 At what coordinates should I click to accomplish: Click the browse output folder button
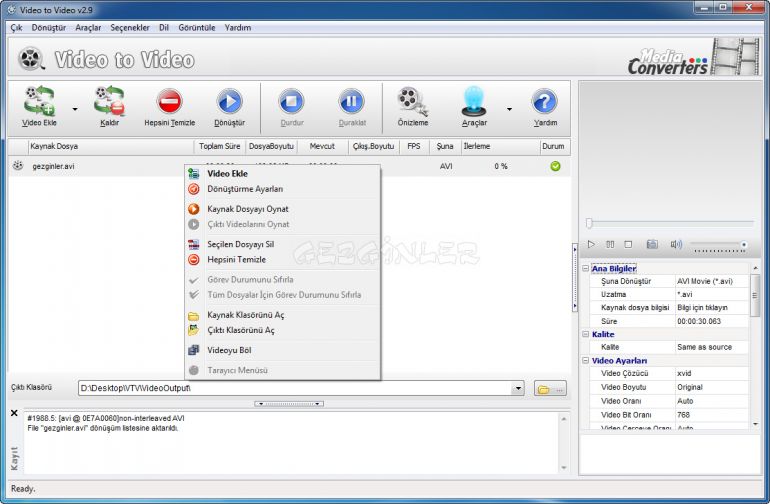(550, 389)
